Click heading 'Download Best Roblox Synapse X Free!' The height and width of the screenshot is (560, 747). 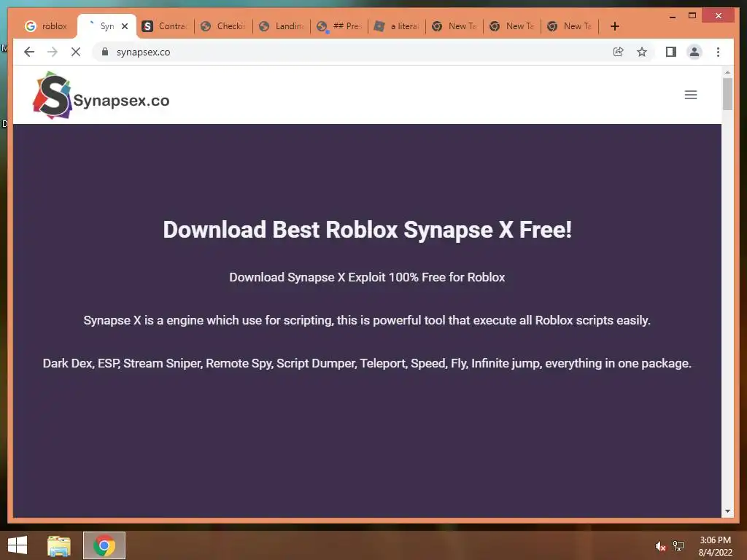(367, 230)
